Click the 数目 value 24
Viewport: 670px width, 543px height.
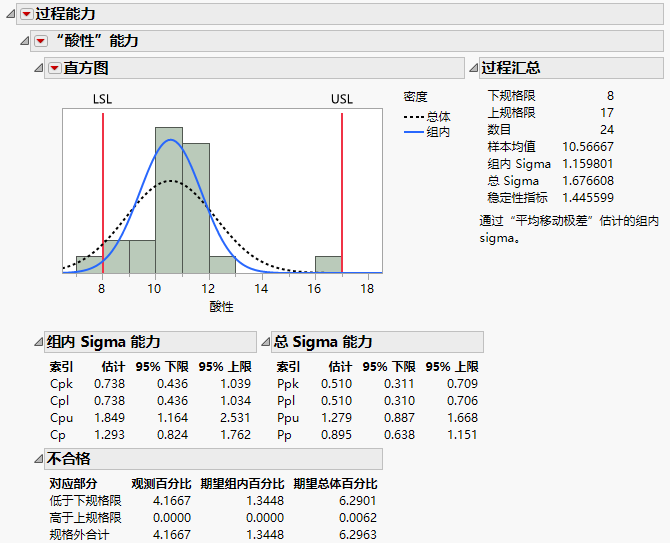(607, 129)
